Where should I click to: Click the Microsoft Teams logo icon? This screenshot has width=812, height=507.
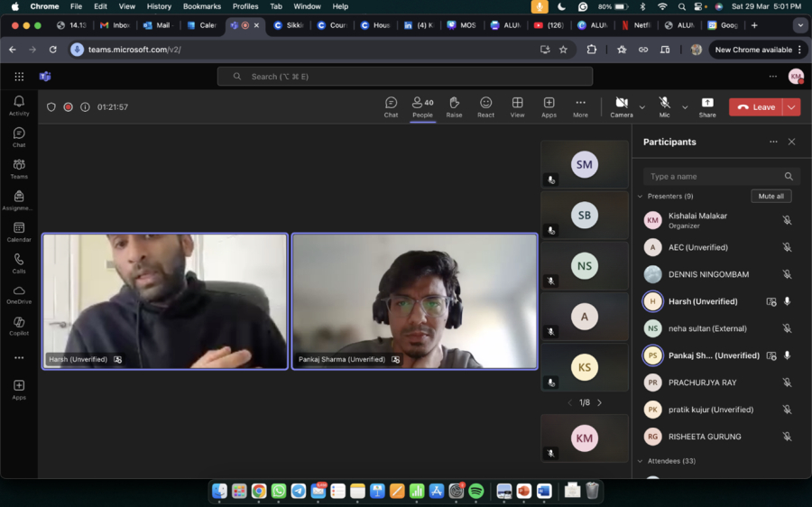point(45,77)
